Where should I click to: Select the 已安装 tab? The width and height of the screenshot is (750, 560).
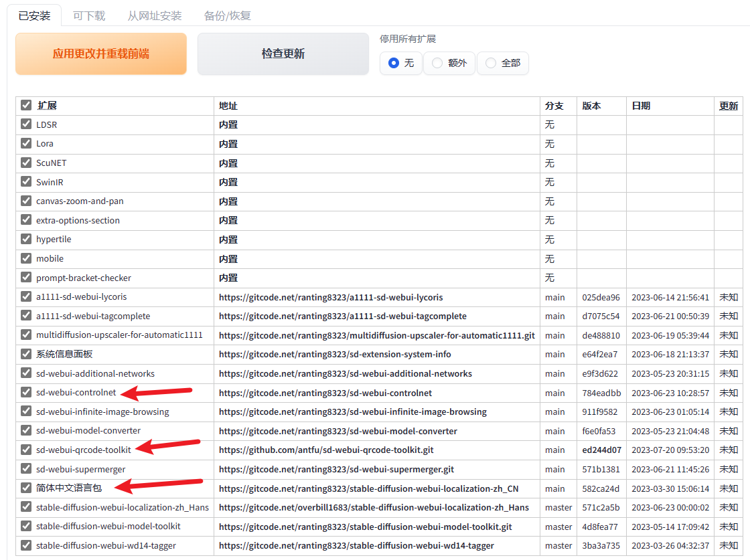[x=34, y=15]
